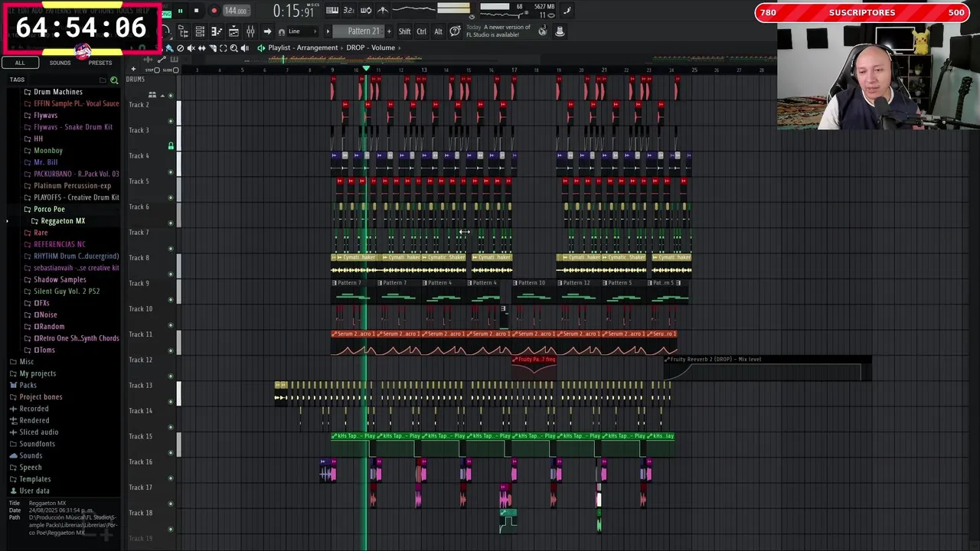
Task: Click the magnet snap icon
Action: [x=281, y=31]
